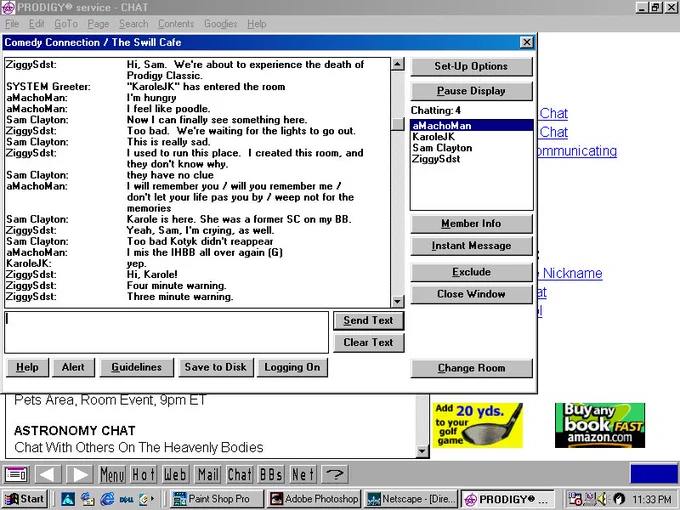This screenshot has height=510, width=680.
Task: Select ZiggySdst in the chatting list
Action: (x=471, y=159)
